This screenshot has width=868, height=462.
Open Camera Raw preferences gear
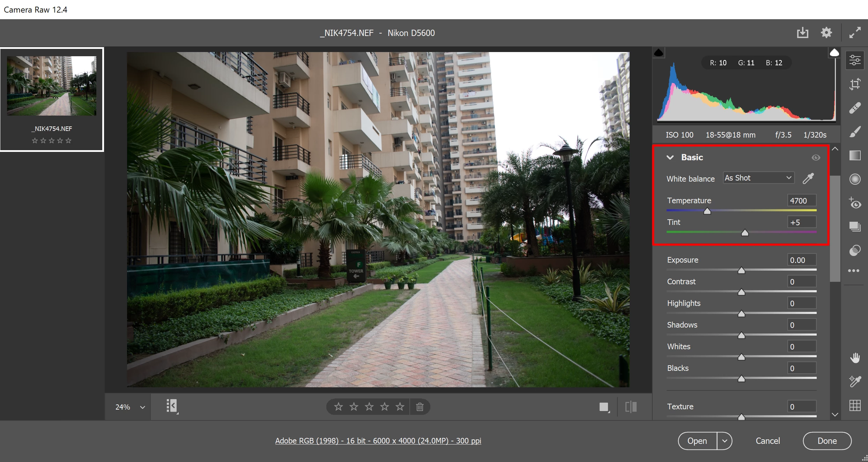(826, 33)
